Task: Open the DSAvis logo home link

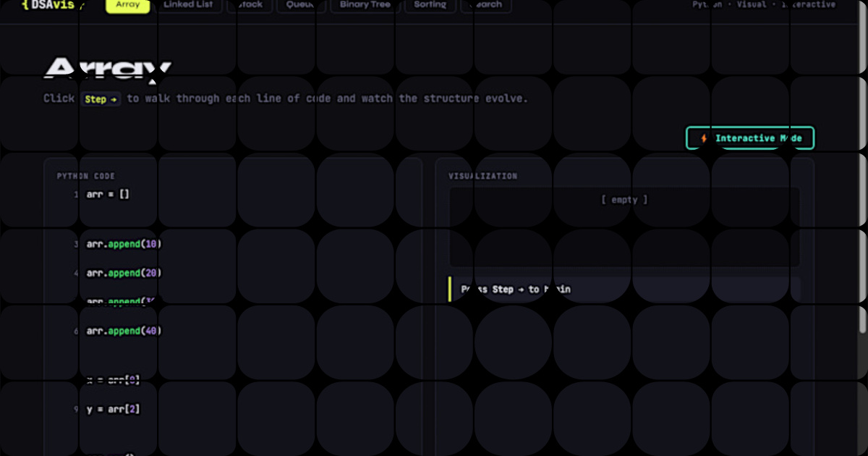Action: (x=52, y=4)
